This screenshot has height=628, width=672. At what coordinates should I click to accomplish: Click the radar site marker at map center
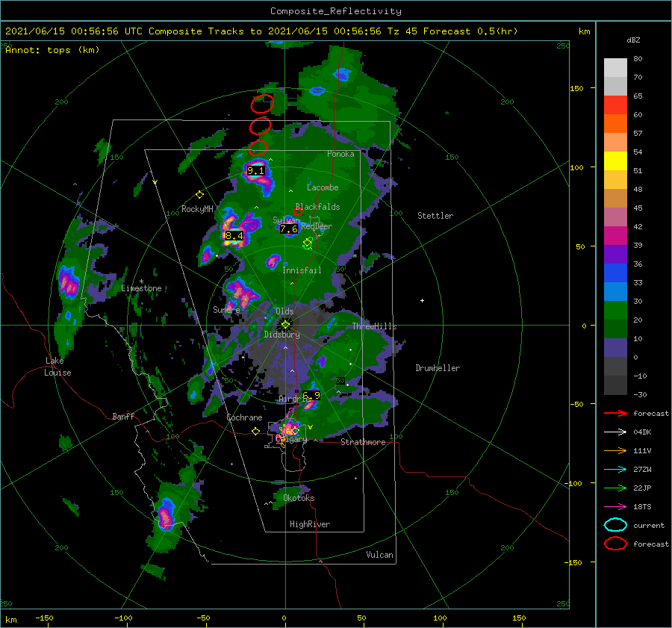click(x=285, y=325)
